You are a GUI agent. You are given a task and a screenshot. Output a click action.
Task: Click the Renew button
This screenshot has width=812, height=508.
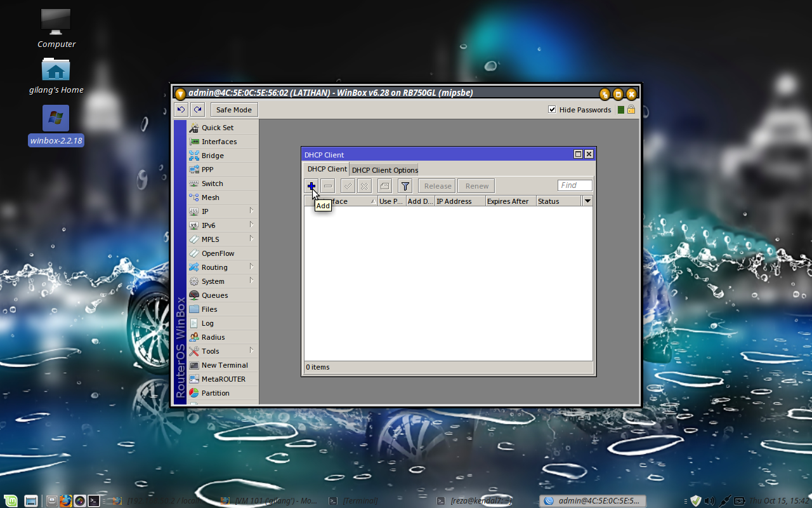point(476,186)
